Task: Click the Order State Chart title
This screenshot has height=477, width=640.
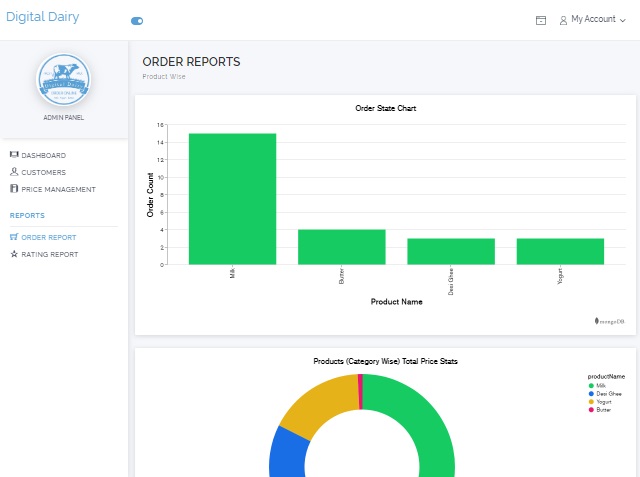Action: click(x=386, y=109)
